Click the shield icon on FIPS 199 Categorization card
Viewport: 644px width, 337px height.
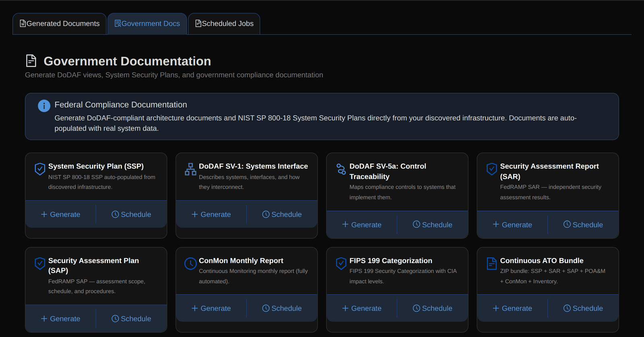point(341,263)
